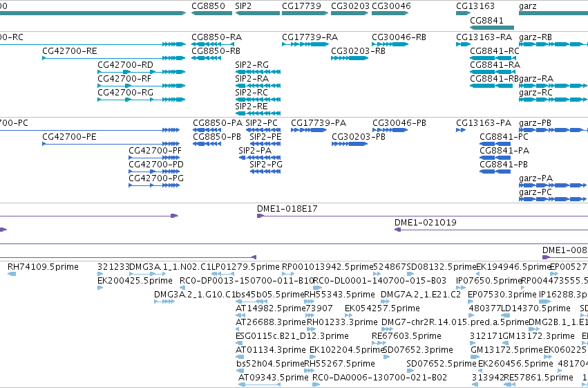Select protein CG42700-PE
Viewport: 588px width, 388px height.
tap(111, 144)
